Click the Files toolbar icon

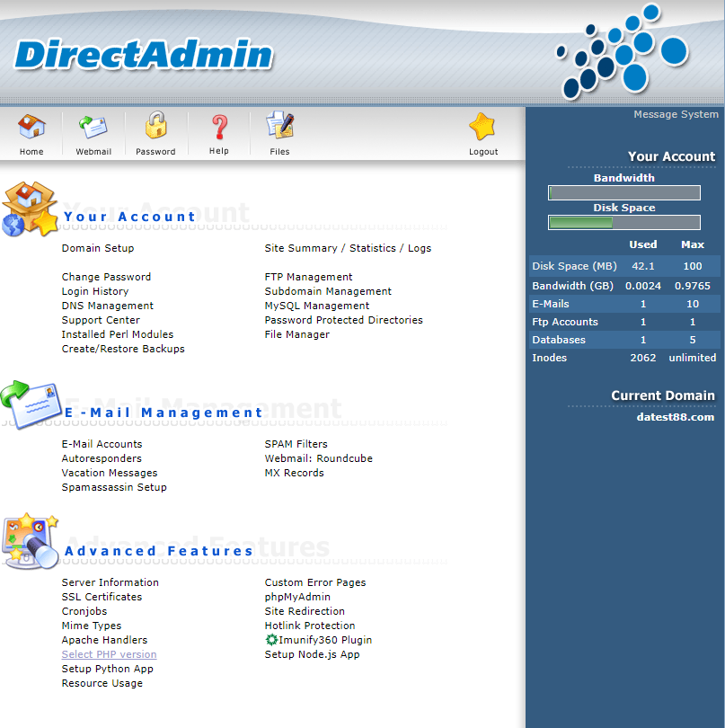[279, 128]
